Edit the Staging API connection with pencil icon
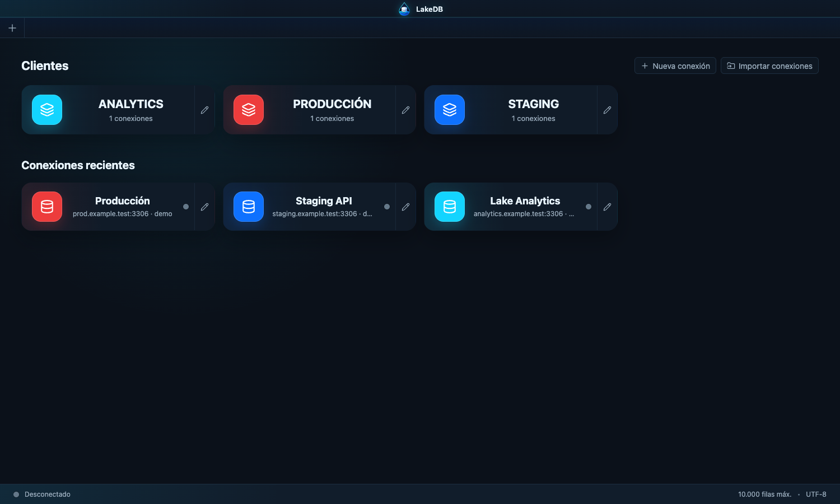840x504 pixels. (405, 207)
